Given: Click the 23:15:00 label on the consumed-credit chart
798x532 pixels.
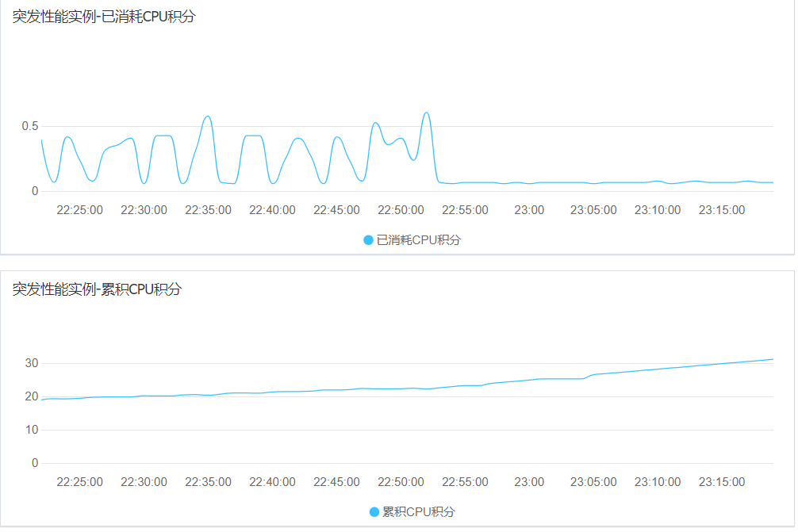Looking at the screenshot, I should (x=722, y=210).
